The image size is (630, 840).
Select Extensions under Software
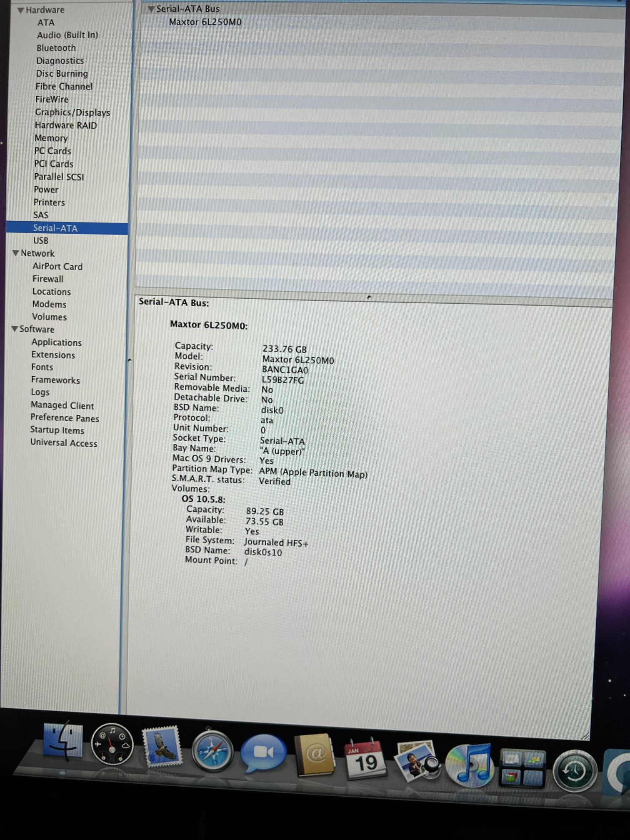click(x=53, y=355)
